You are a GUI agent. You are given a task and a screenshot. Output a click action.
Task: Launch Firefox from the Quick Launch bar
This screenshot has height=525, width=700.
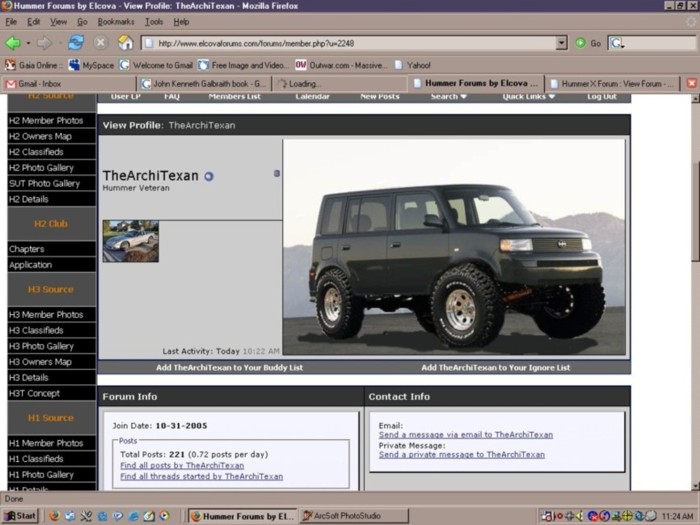pos(54,516)
